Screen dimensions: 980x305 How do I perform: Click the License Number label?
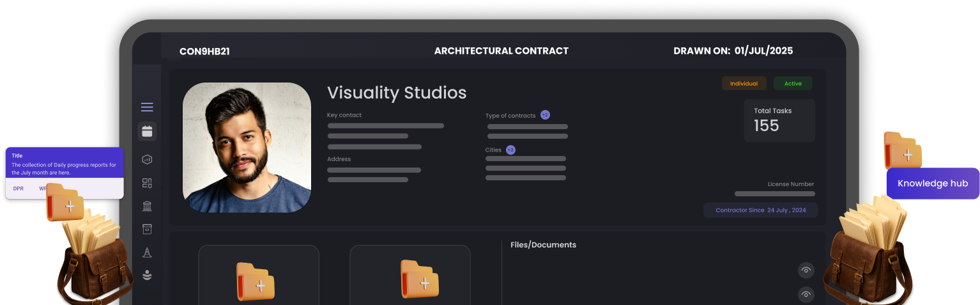pos(791,184)
